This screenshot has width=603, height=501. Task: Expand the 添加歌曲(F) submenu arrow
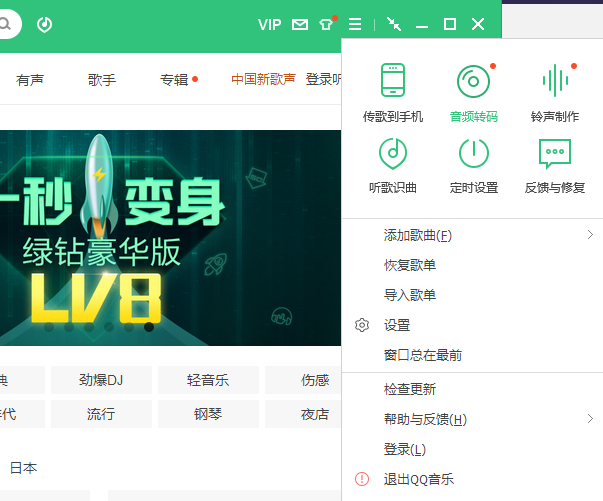(x=590, y=235)
